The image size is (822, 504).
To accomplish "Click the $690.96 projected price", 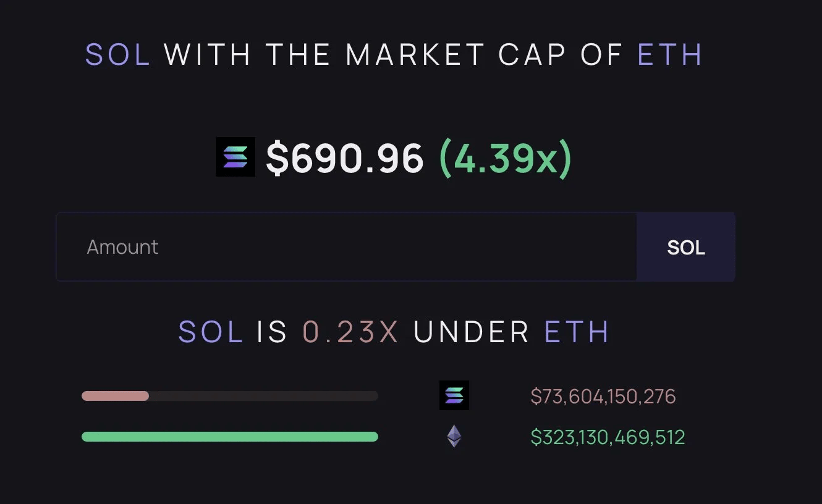I will click(345, 158).
